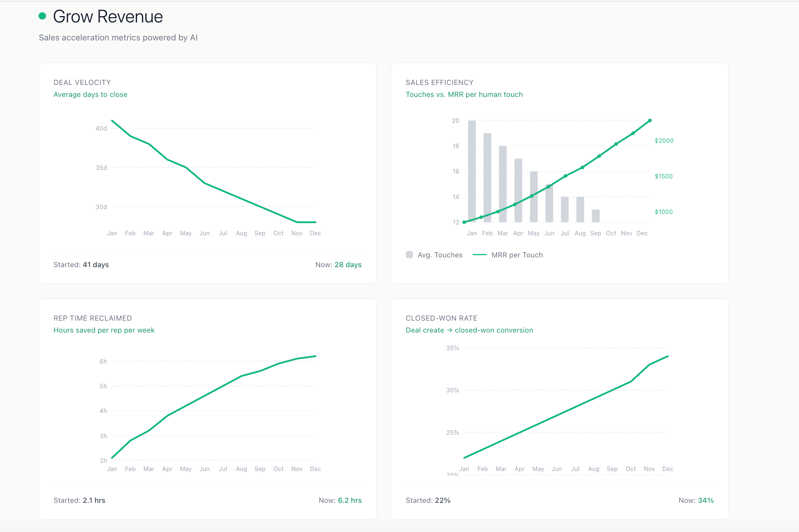The width and height of the screenshot is (799, 532).
Task: Click Deal create to closed-won conversion subtitle
Action: click(469, 330)
